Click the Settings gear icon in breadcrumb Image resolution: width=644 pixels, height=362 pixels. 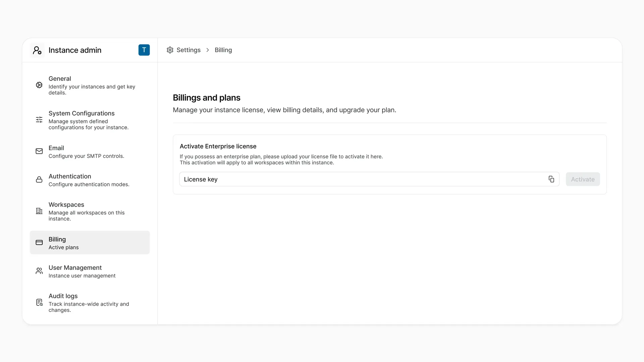170,50
